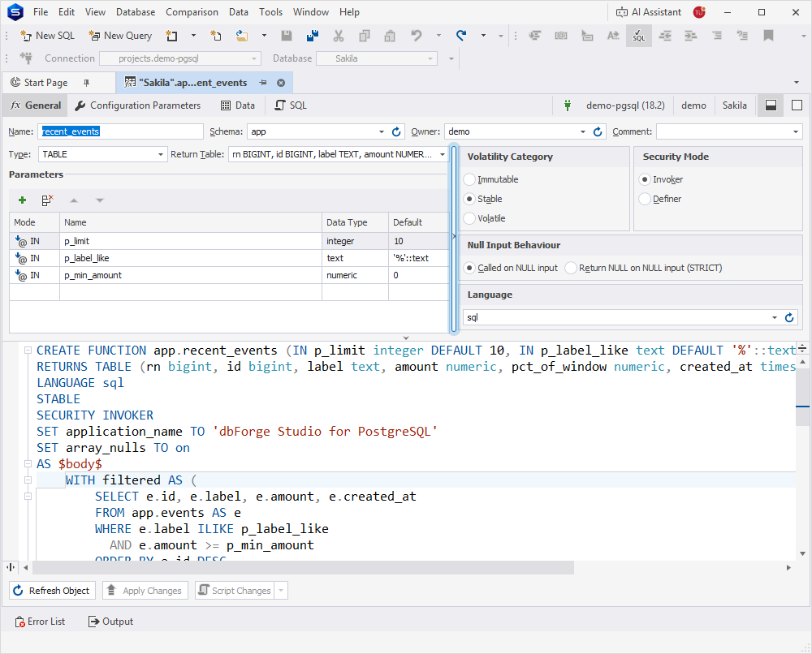Open the Comment dropdown
812x654 pixels.
[796, 132]
